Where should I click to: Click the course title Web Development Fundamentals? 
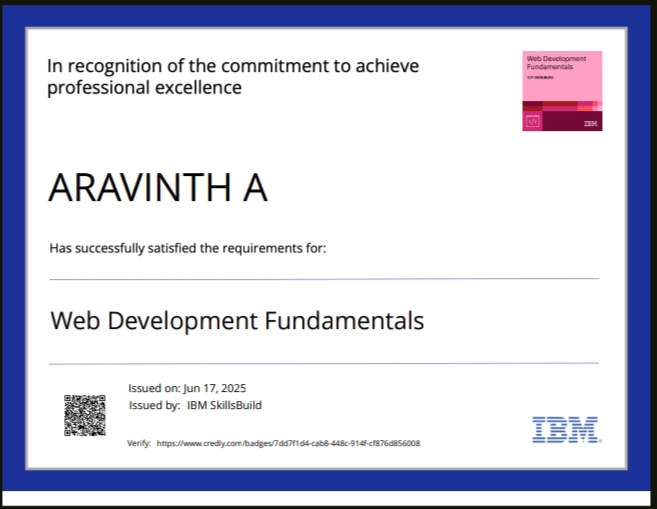(x=237, y=321)
